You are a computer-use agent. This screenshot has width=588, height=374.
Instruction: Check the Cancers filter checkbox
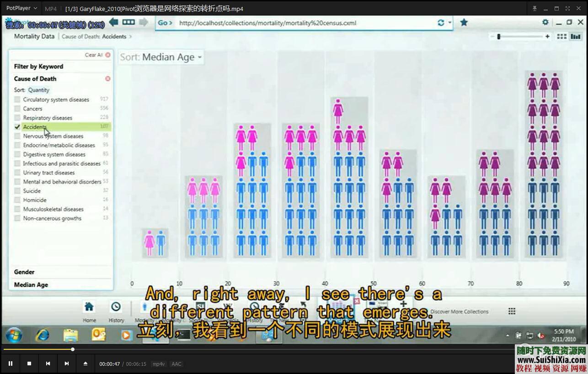click(x=17, y=109)
